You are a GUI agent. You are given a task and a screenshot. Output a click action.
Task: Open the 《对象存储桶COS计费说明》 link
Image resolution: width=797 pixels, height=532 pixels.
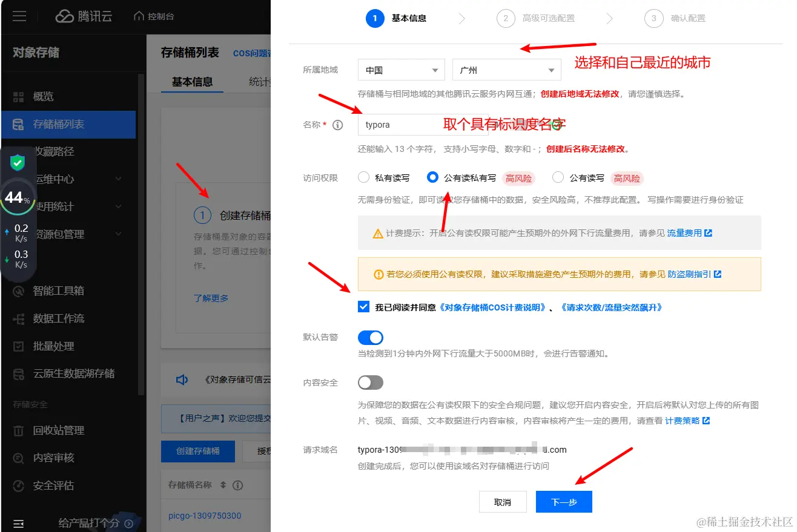[x=492, y=307]
